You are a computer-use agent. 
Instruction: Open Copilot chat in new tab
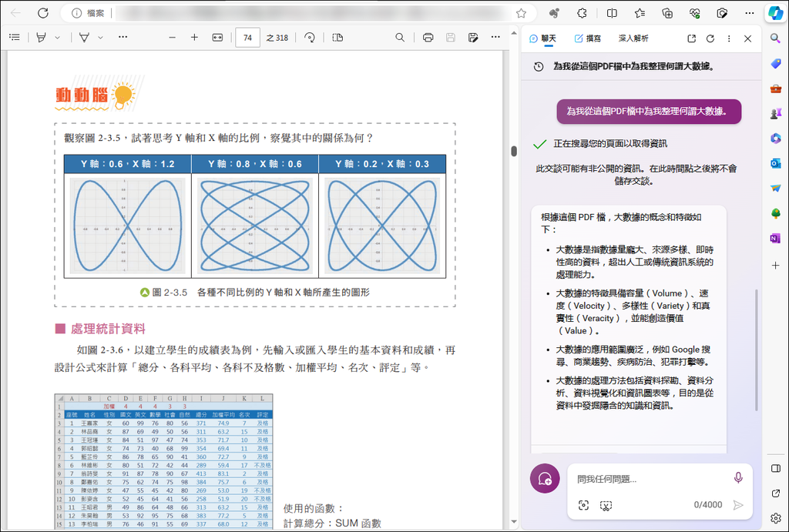(x=691, y=38)
